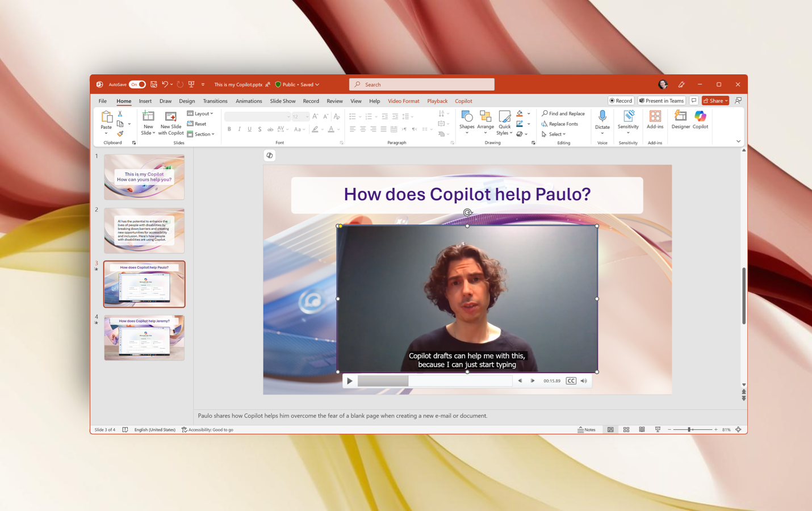Open the account profile picture

click(x=663, y=85)
